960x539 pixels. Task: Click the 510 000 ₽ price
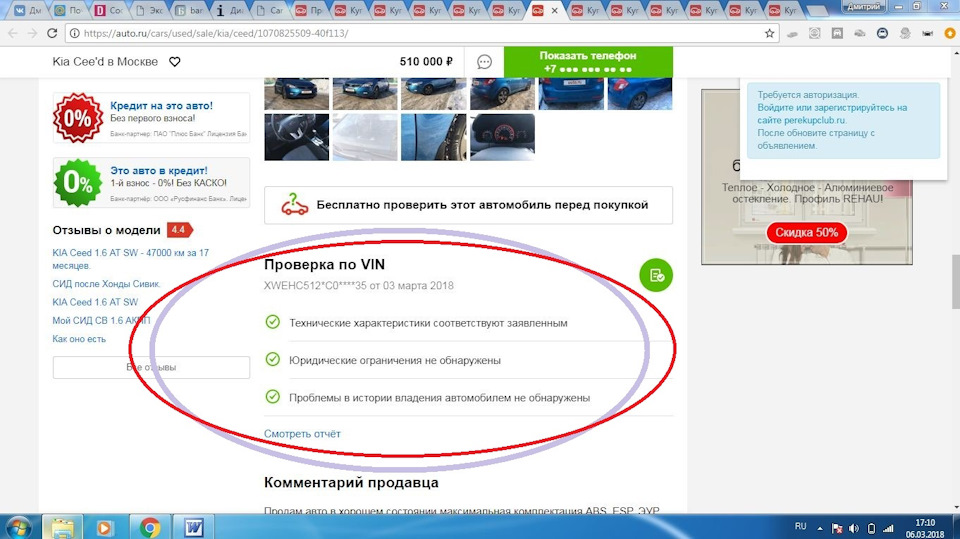tap(426, 62)
